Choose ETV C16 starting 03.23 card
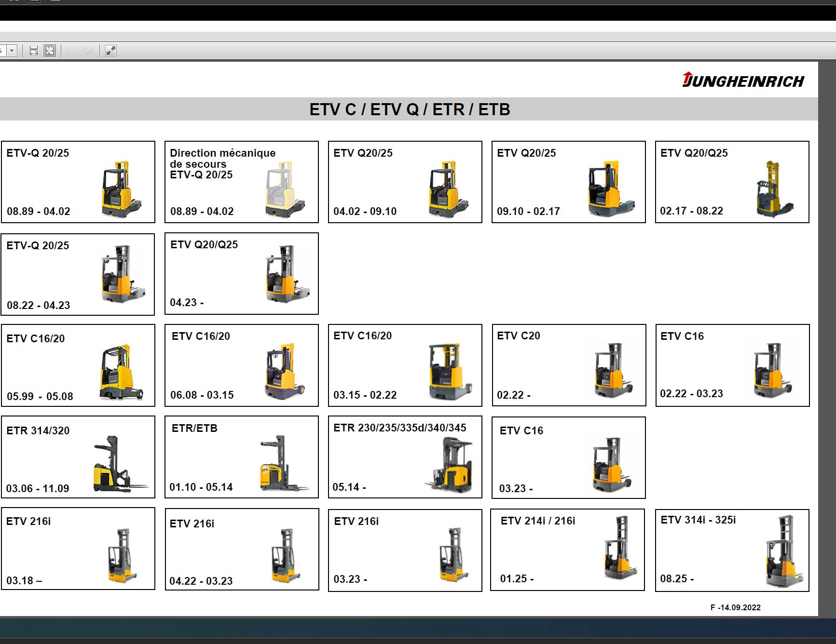The image size is (836, 644). pos(569,457)
